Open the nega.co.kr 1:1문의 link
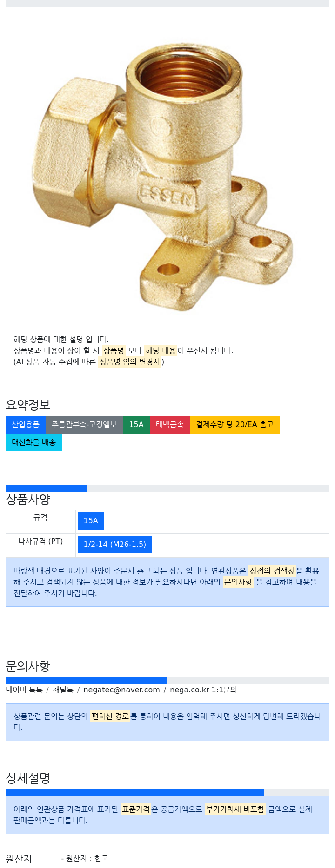 point(203,690)
